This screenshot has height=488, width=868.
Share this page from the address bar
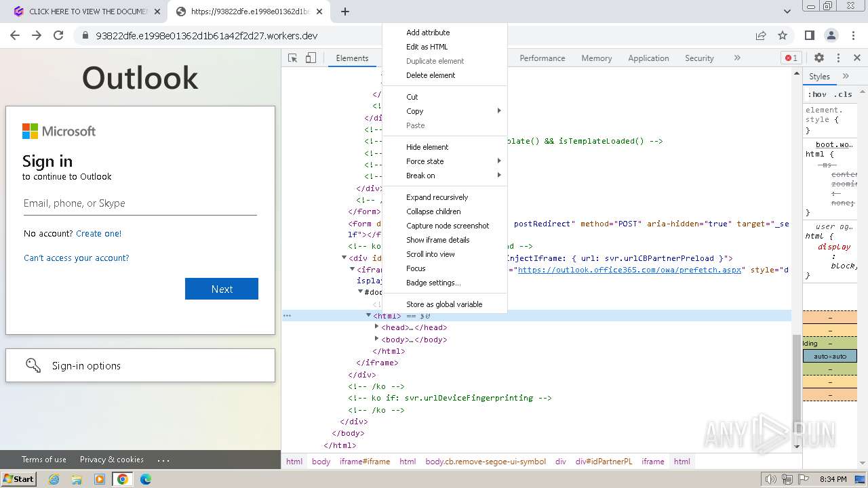[761, 35]
